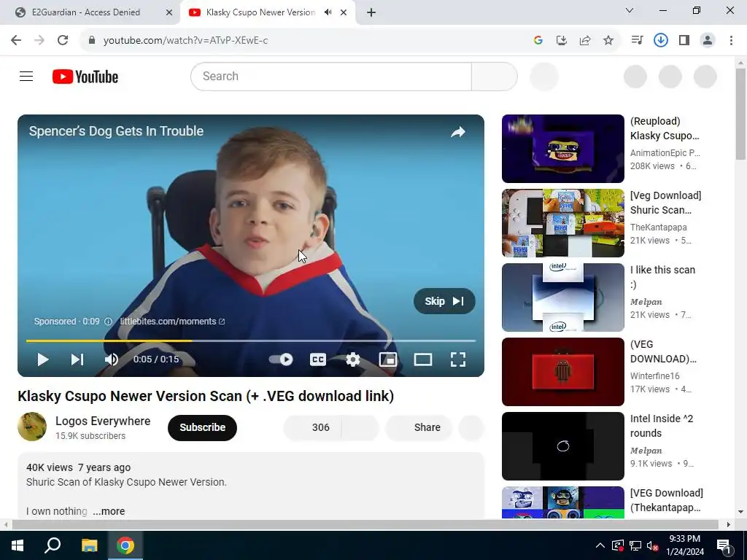Open File Explorer from taskbar

click(89, 545)
